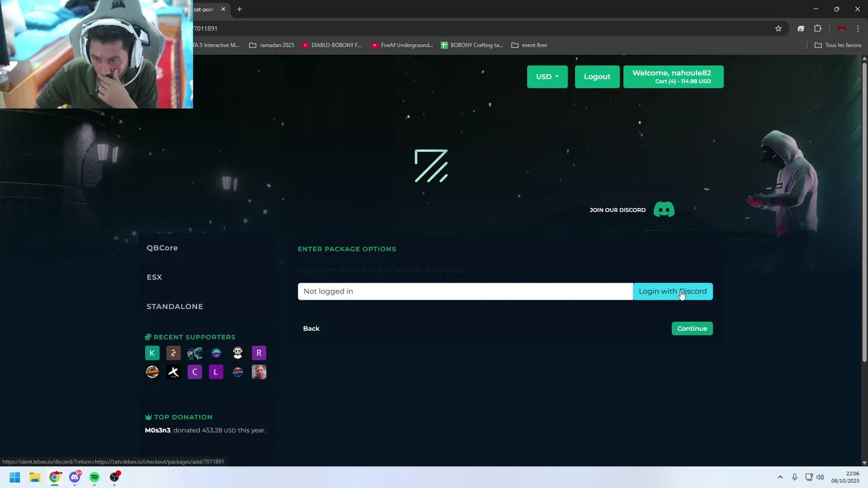Open the ESX category
Viewport: 868px width, 488px height.
click(154, 277)
